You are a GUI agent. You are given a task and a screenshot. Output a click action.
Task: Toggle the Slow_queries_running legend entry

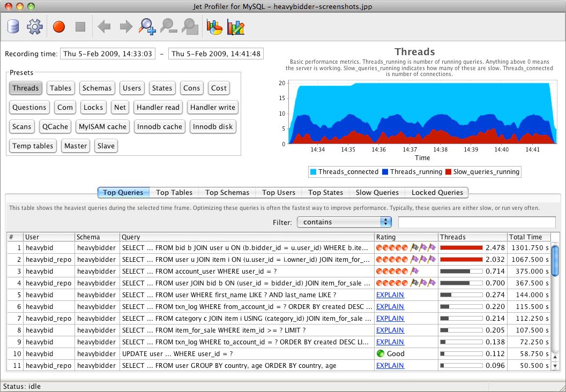[x=485, y=171]
